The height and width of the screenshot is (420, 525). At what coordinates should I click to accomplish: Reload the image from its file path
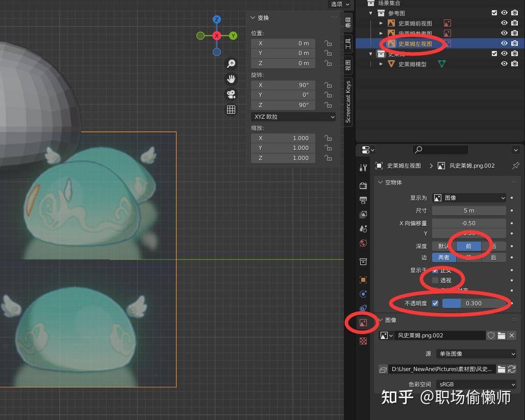[512, 369]
